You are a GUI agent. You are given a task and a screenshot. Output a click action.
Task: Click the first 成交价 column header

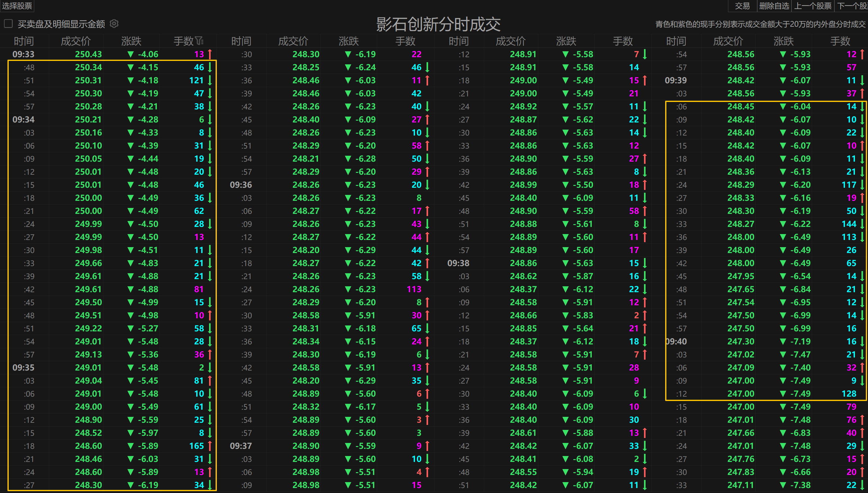[76, 41]
